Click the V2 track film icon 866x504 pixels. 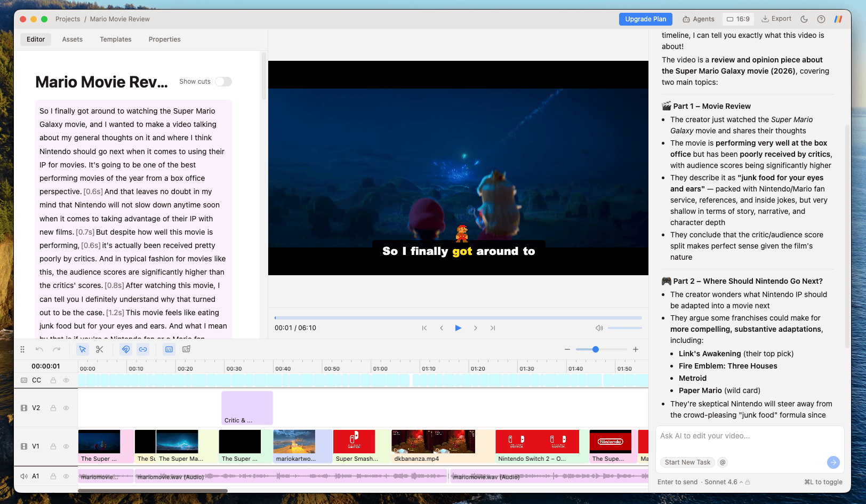[x=24, y=408]
